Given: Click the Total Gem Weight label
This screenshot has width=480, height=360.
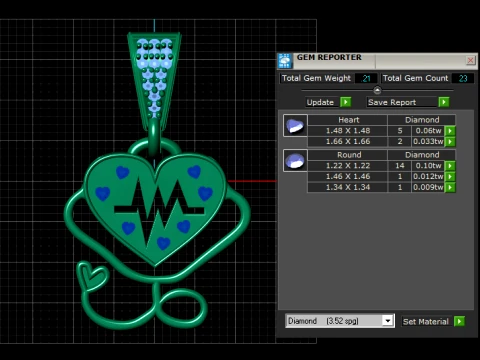Looking at the screenshot, I should [316, 78].
